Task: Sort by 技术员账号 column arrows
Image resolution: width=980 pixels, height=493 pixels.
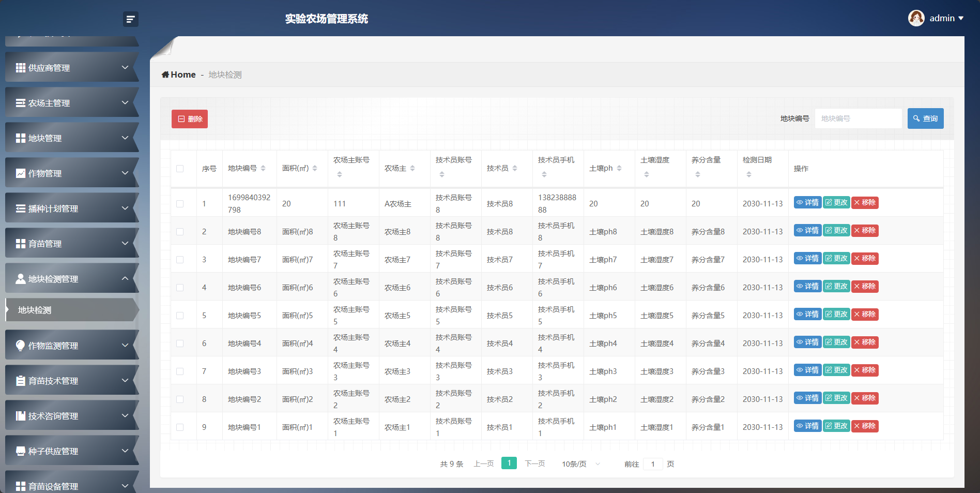Action: [442, 174]
